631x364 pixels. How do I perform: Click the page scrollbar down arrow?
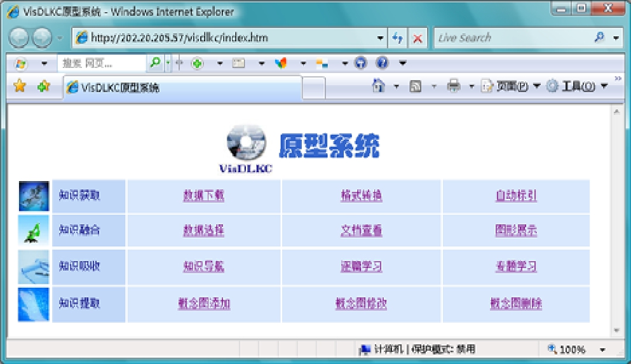pyautogui.click(x=616, y=330)
